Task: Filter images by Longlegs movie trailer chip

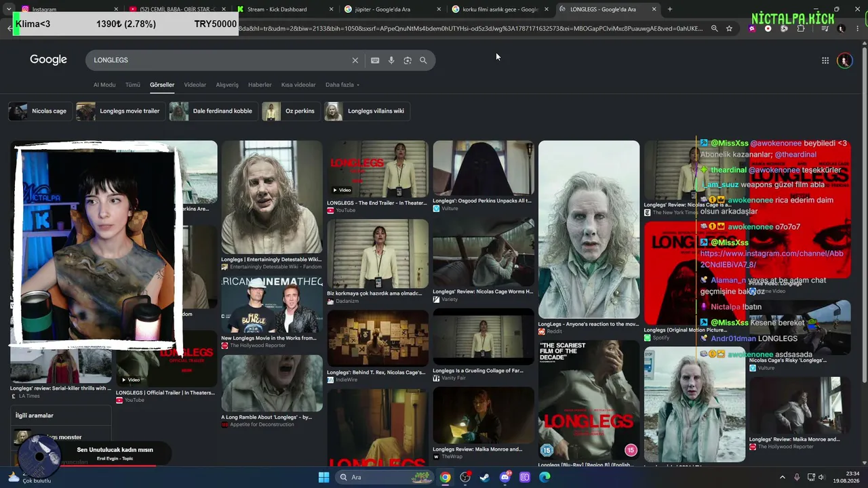Action: [121, 111]
